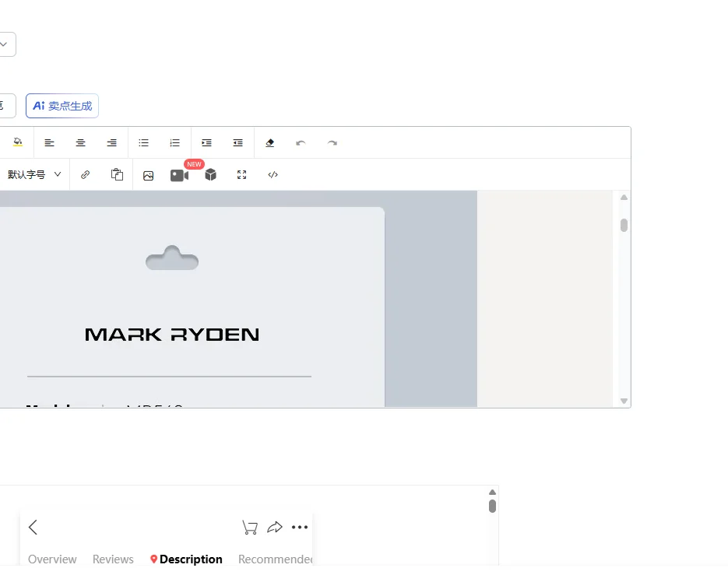728x575 pixels.
Task: Open the background highlight color tool
Action: tap(18, 142)
